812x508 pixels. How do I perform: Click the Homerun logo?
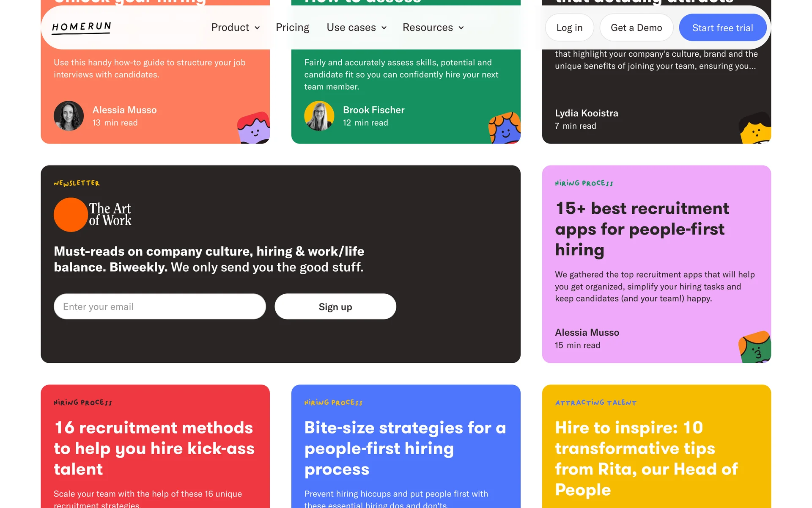click(81, 28)
